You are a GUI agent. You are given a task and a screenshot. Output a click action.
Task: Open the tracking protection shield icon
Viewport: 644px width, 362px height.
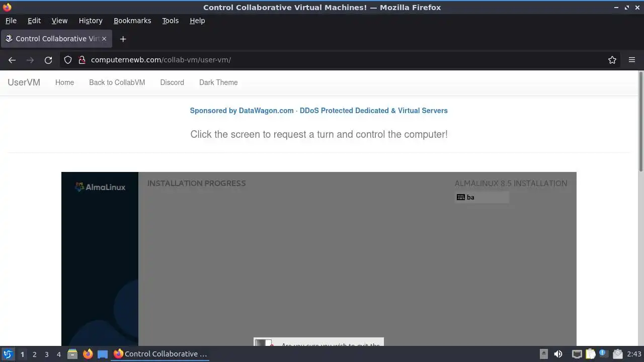(x=68, y=60)
